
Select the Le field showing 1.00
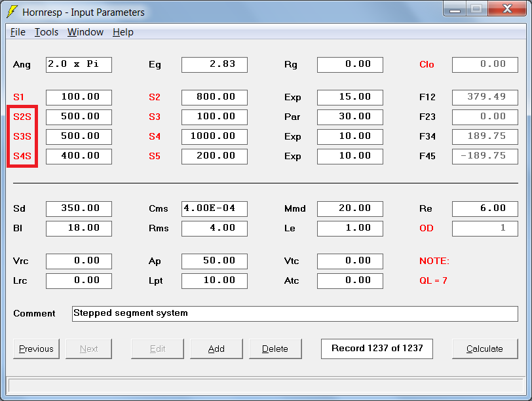350,228
